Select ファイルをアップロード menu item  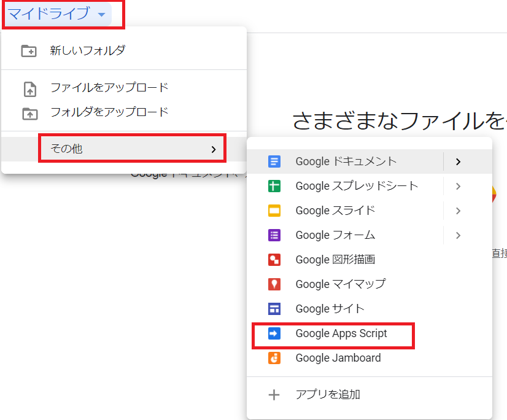(109, 88)
